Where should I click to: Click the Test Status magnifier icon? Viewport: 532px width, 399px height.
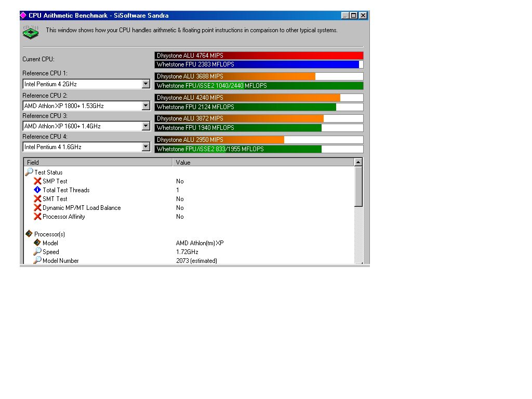coord(29,172)
